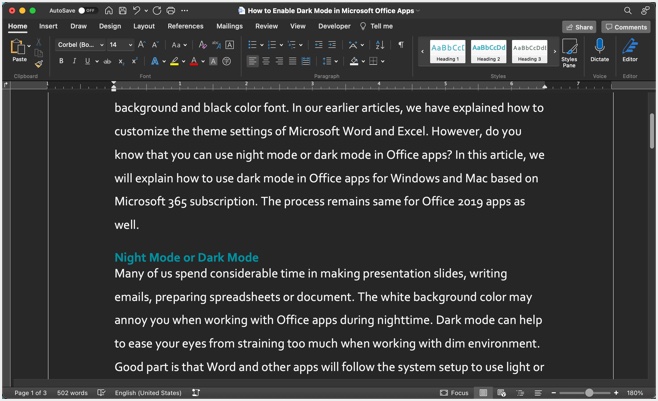Open the Undo history dropdown arrow

(146, 11)
